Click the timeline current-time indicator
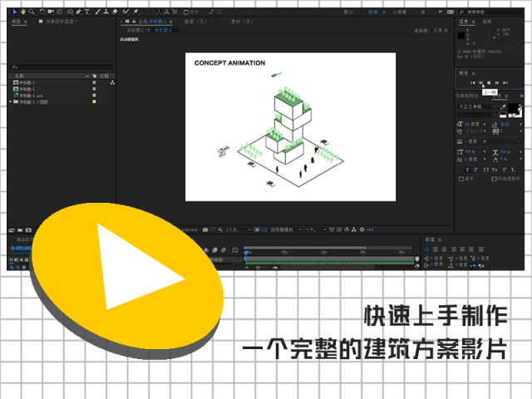Image resolution: width=532 pixels, height=399 pixels. point(246,253)
